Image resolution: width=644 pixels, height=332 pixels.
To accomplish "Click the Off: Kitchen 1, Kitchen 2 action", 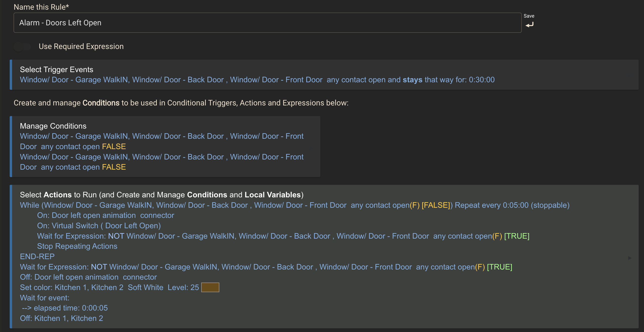I will coord(61,318).
